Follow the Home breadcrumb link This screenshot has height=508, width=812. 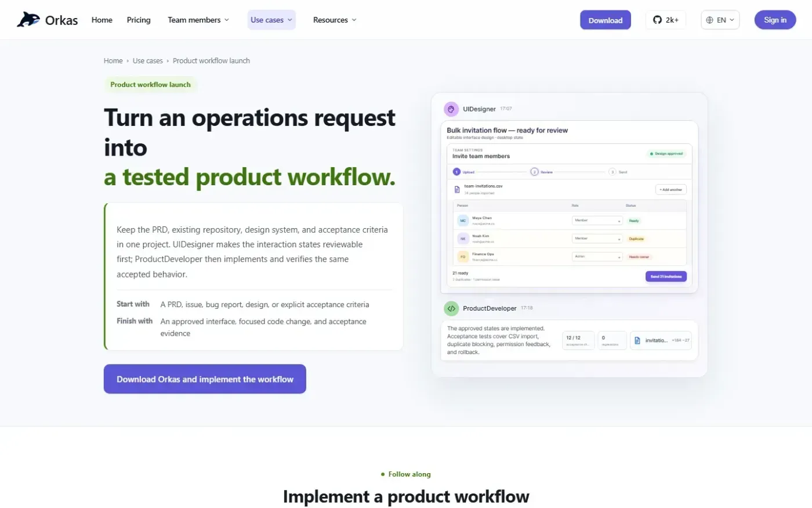[113, 60]
